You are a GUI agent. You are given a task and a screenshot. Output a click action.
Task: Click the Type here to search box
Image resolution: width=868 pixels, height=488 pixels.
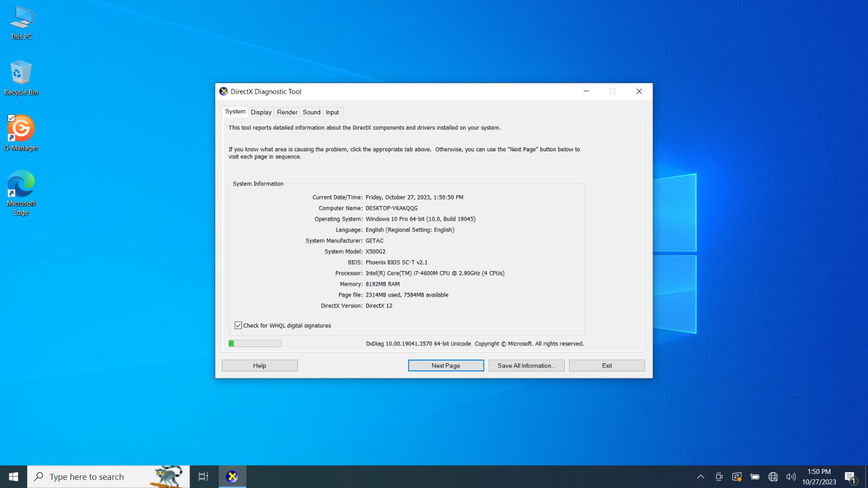[x=108, y=477]
